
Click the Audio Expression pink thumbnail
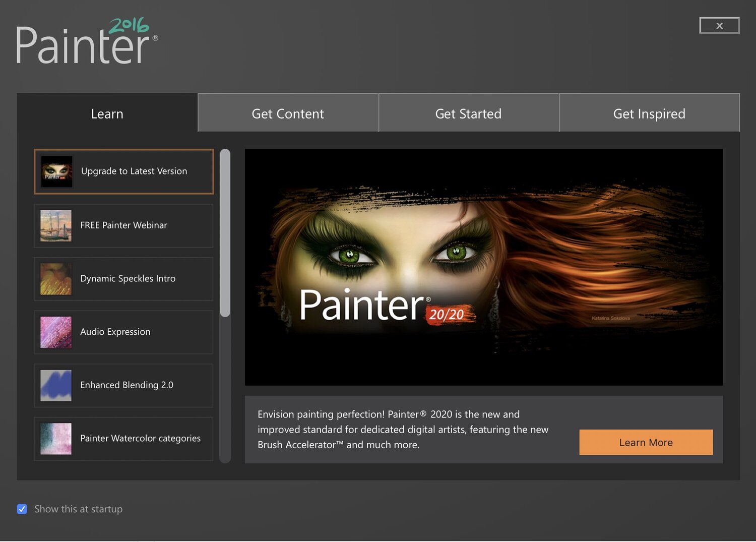(56, 332)
